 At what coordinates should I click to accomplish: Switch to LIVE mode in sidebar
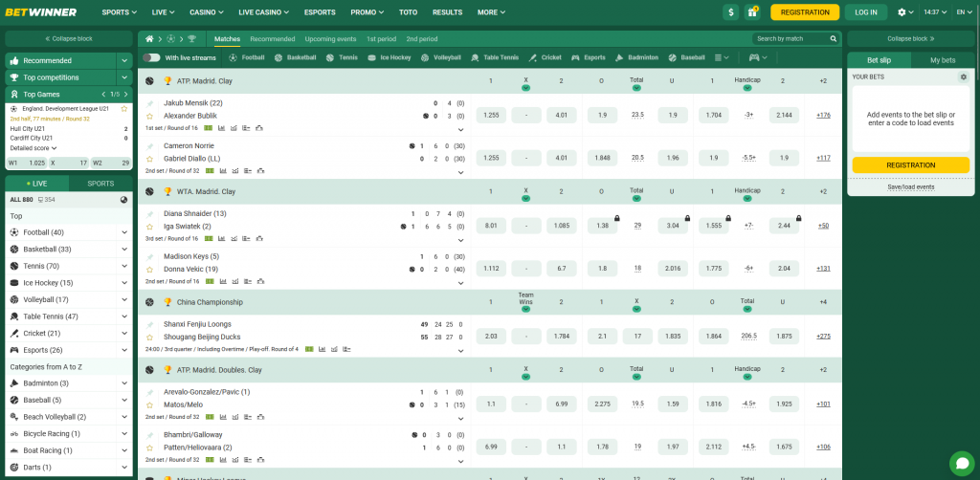37,184
